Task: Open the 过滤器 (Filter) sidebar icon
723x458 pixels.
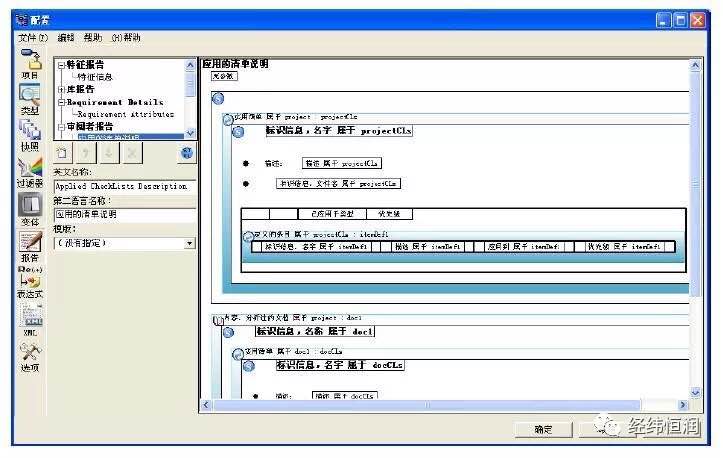Action: tap(30, 167)
